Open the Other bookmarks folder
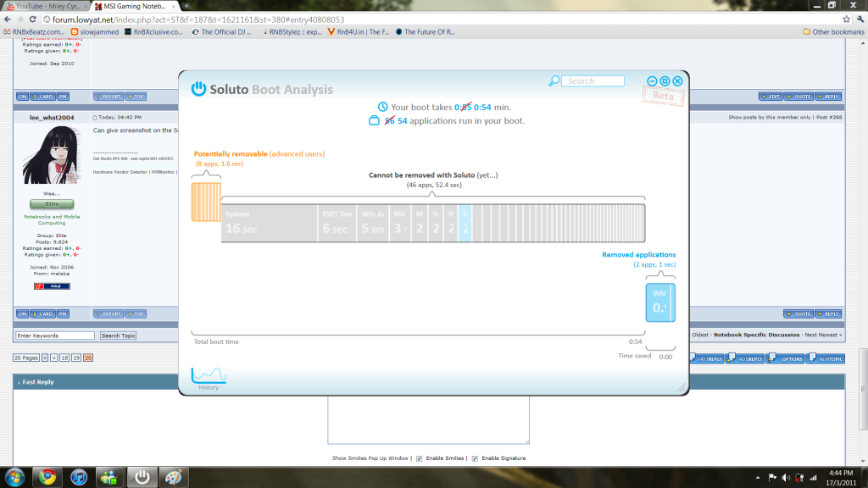This screenshot has height=488, width=868. pyautogui.click(x=832, y=32)
